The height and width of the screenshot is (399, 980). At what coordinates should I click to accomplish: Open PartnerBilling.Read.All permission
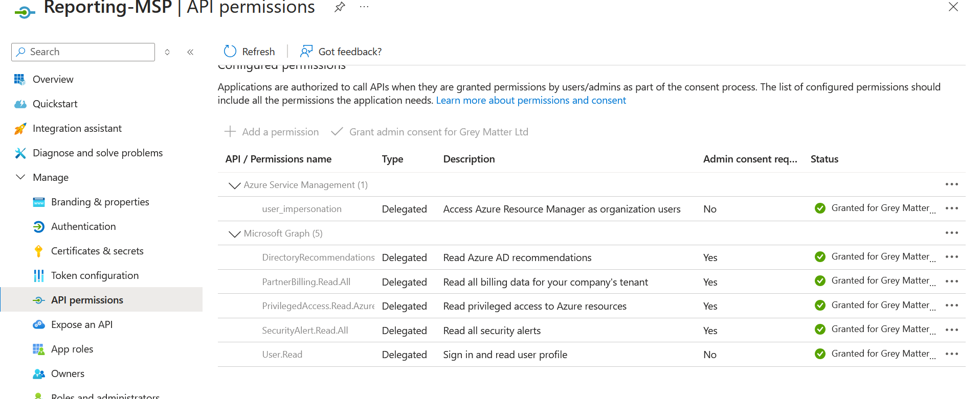tap(306, 282)
